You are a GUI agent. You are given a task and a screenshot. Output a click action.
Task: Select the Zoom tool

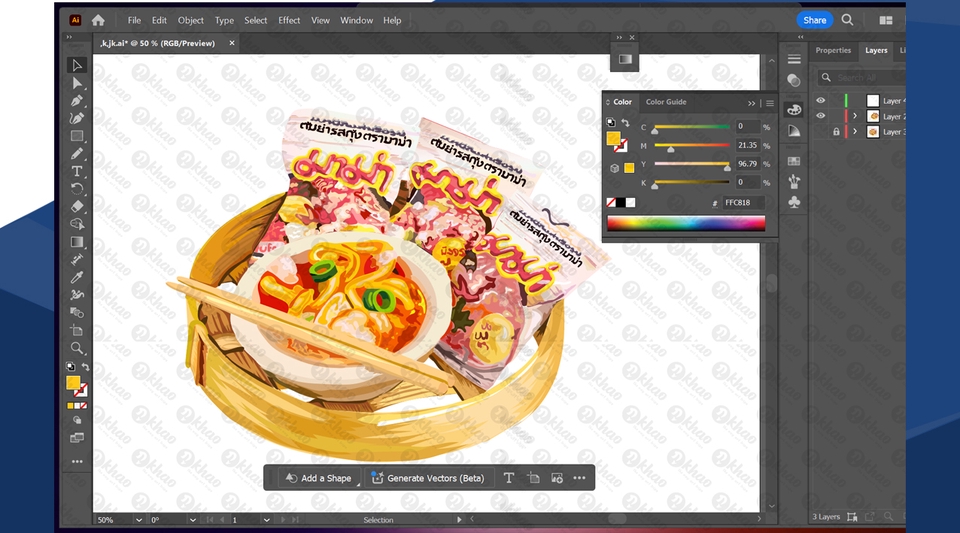77,348
